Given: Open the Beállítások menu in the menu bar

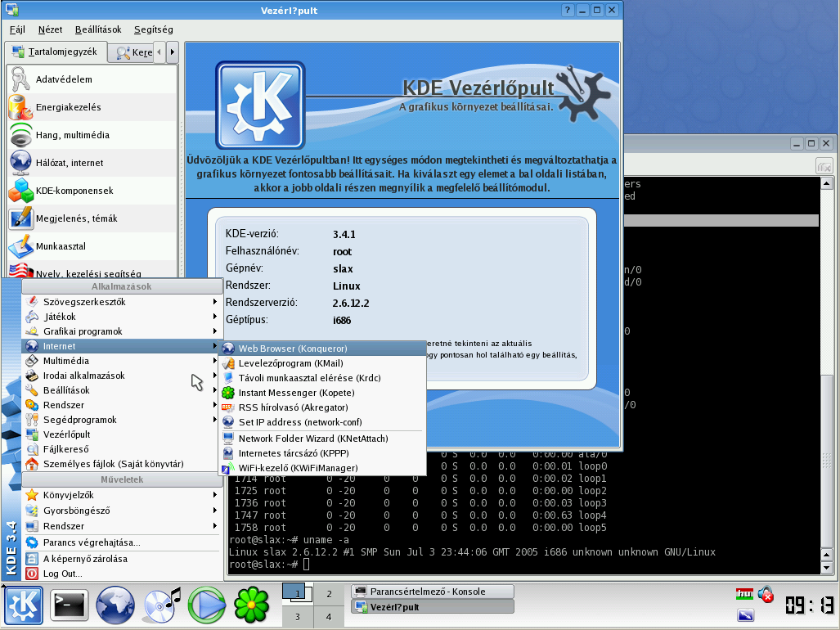Looking at the screenshot, I should click(97, 29).
